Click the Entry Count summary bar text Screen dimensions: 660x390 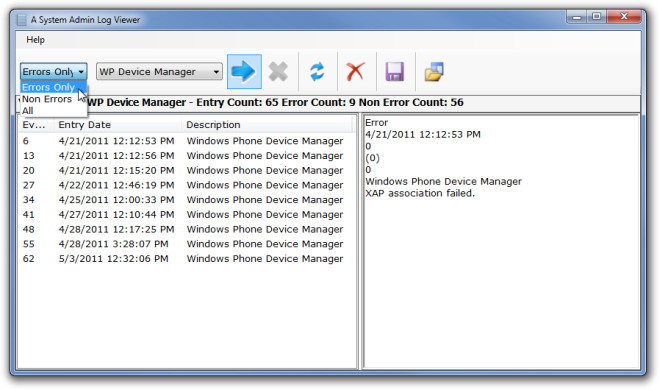[x=275, y=102]
